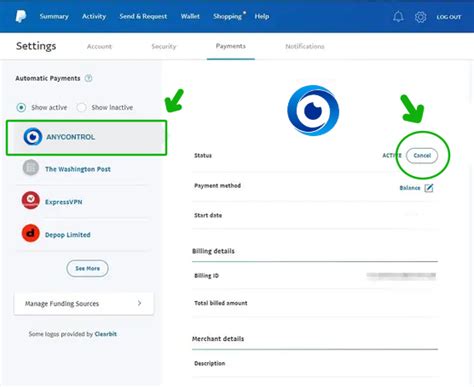This screenshot has width=474, height=387.
Task: Select The Washington Post merchant
Action: (x=78, y=169)
